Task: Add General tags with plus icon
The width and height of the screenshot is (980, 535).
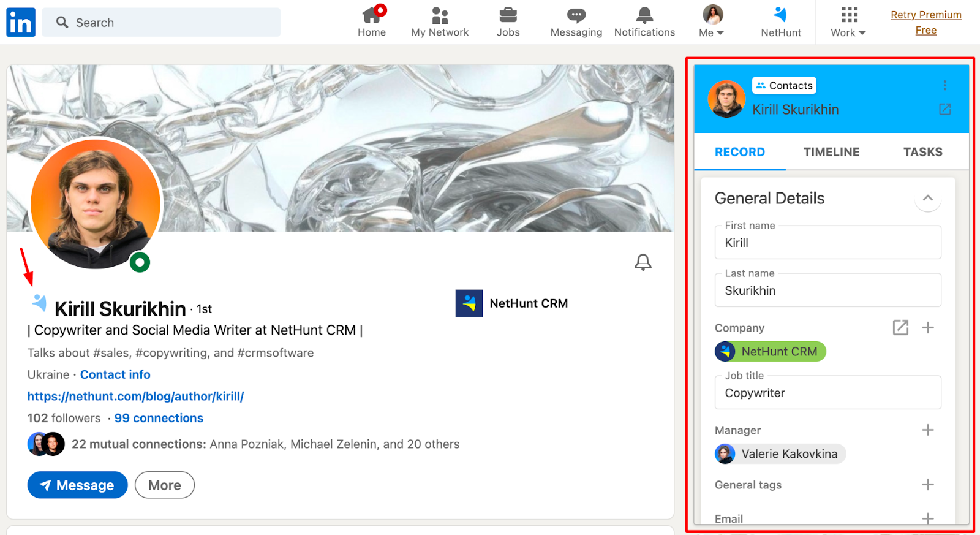Action: coord(928,485)
